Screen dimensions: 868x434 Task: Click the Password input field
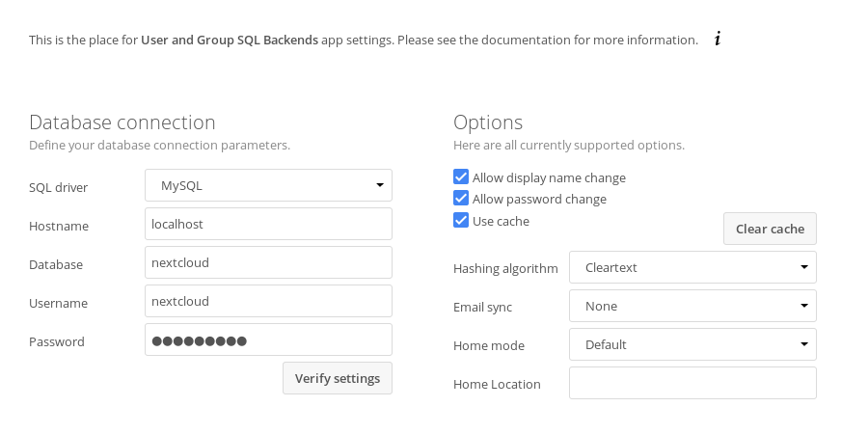pos(268,339)
